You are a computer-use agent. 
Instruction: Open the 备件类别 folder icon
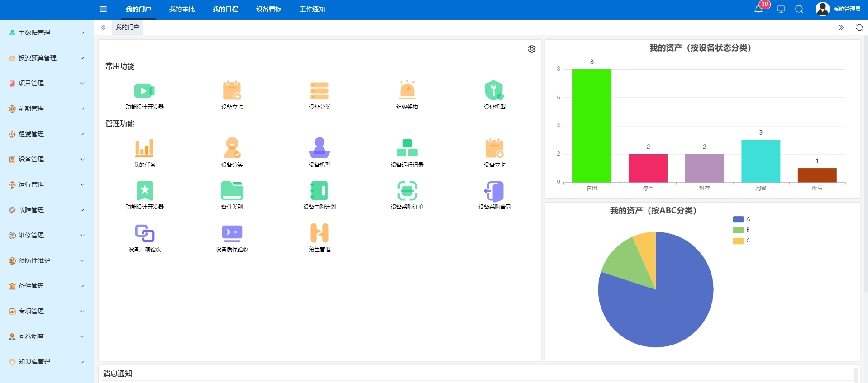[x=232, y=190]
